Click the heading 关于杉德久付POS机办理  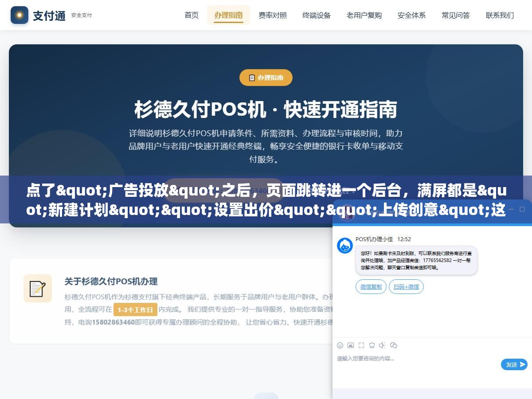coord(111,281)
